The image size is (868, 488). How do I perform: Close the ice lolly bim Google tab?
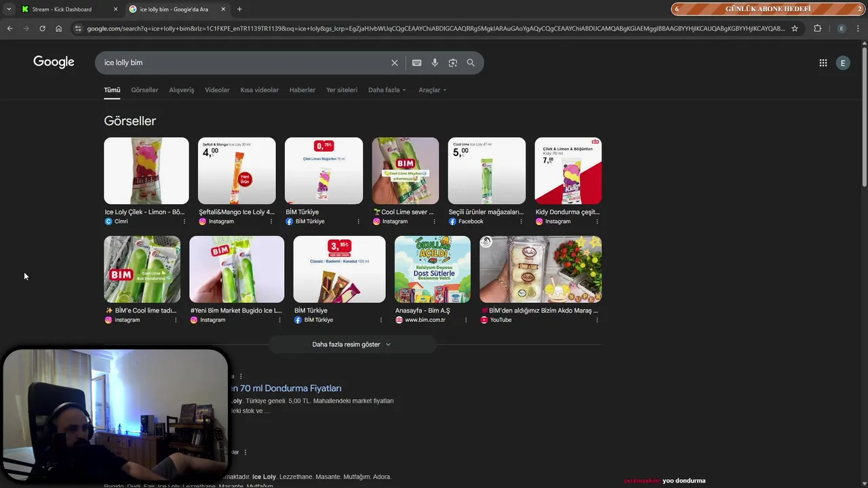pyautogui.click(x=222, y=9)
